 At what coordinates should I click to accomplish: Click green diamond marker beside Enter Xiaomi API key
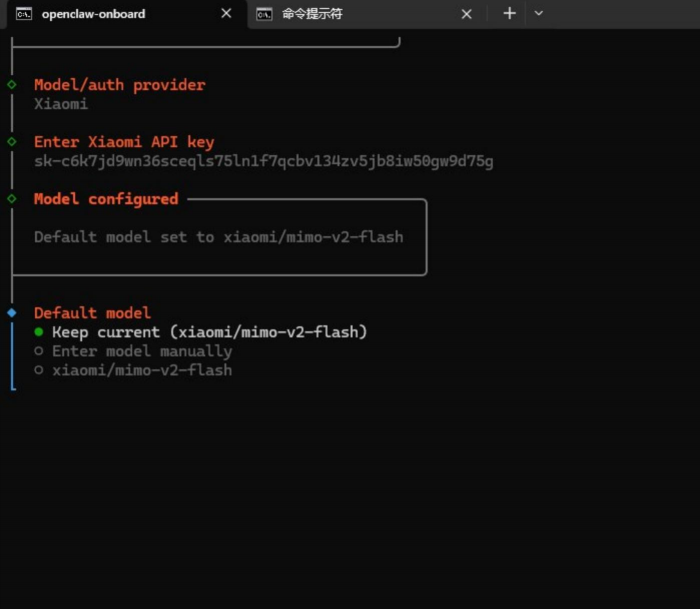(12, 142)
